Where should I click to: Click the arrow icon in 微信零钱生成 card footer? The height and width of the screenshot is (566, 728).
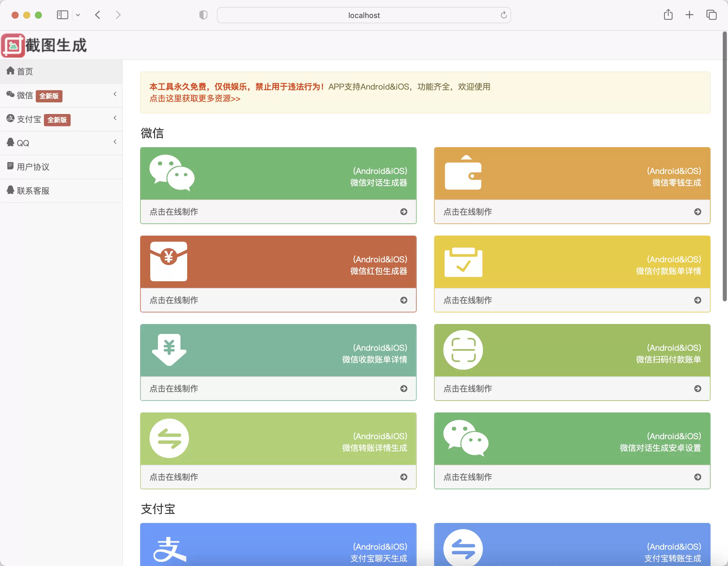698,212
